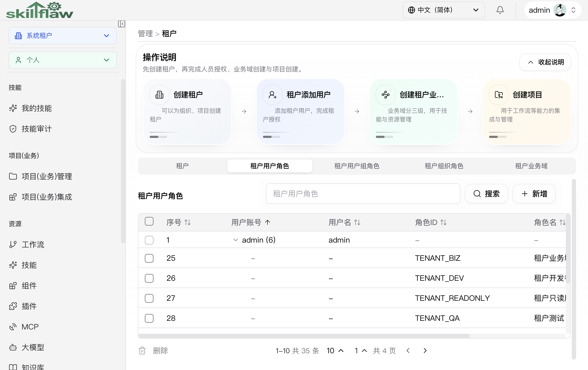Click the 创建项目 folder icon

click(x=499, y=95)
